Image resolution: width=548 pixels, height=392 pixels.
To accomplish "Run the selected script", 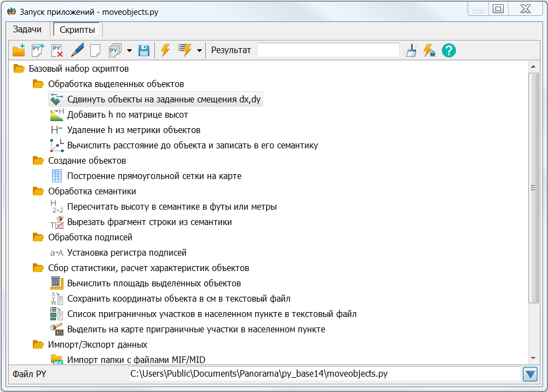I will (x=165, y=50).
